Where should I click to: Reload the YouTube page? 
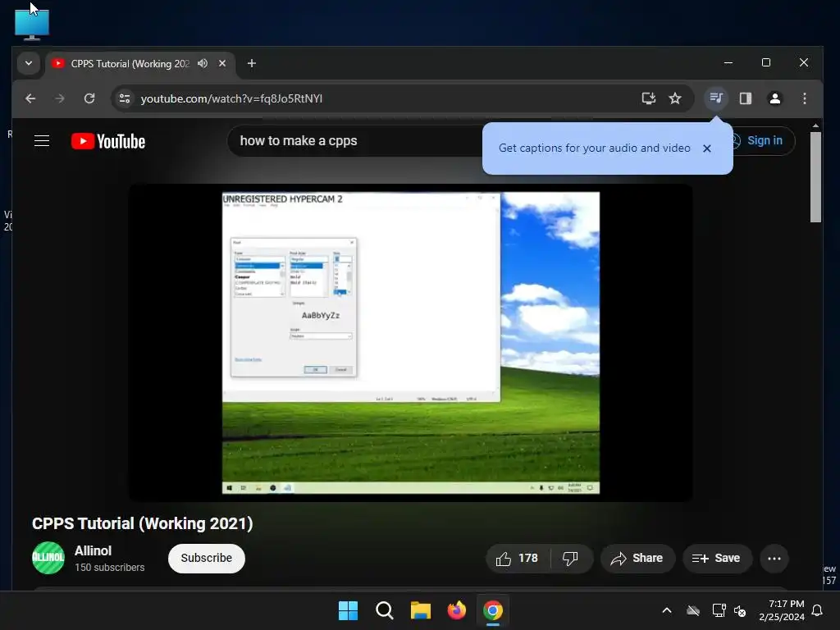coord(89,98)
